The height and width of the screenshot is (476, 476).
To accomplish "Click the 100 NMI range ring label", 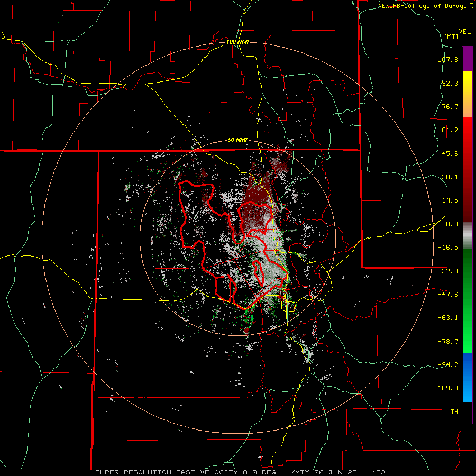I will (x=237, y=42).
